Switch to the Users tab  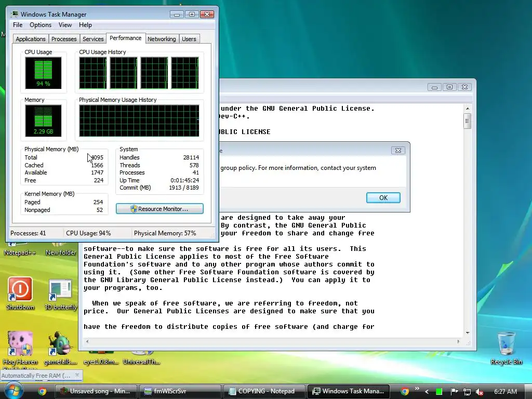click(x=189, y=39)
